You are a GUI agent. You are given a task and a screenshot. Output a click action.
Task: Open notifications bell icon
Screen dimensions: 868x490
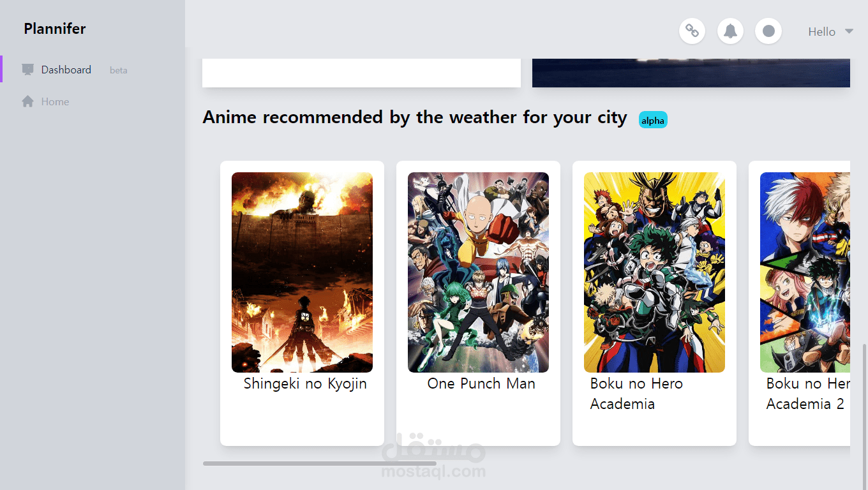point(730,31)
